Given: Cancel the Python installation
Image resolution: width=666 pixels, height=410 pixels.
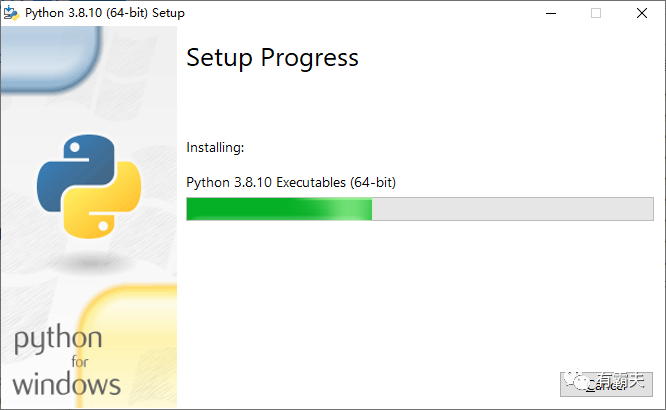Looking at the screenshot, I should click(x=607, y=383).
